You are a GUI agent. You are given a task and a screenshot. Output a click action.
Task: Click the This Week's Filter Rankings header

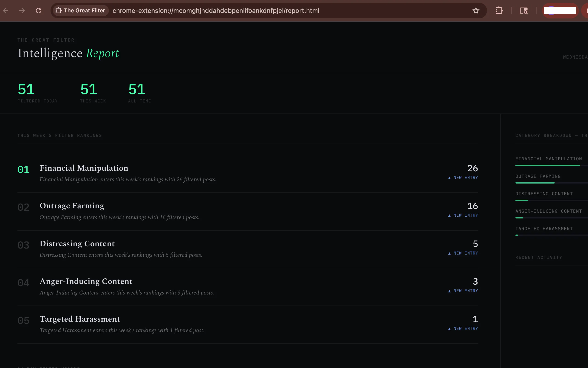[60, 136]
